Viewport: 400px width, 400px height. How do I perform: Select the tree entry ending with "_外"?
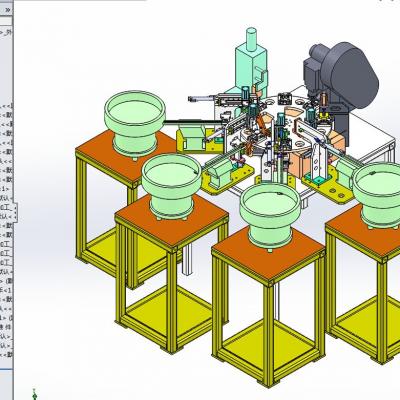[x=6, y=33]
